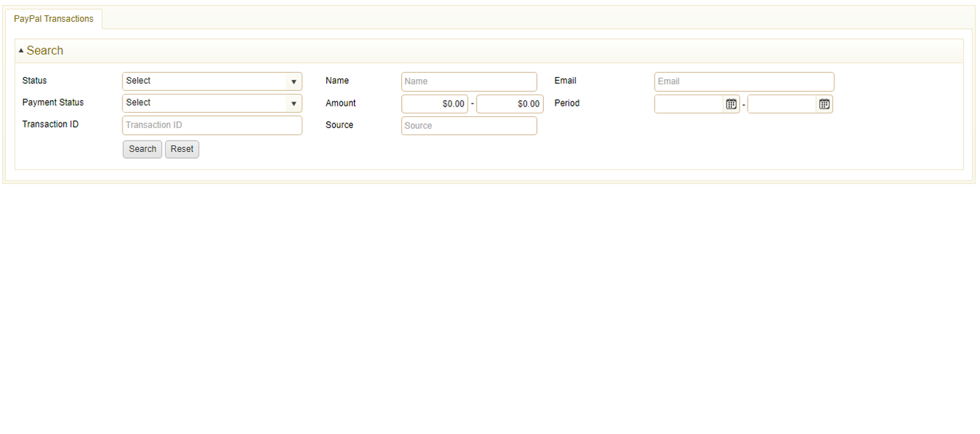Click the Period end date field
This screenshot has height=434, width=980.
(x=783, y=104)
